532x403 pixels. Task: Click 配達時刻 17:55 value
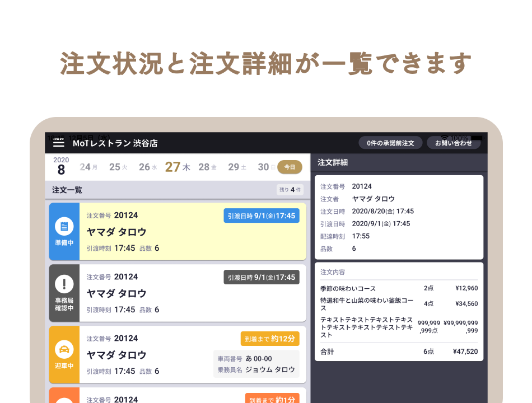tap(361, 236)
